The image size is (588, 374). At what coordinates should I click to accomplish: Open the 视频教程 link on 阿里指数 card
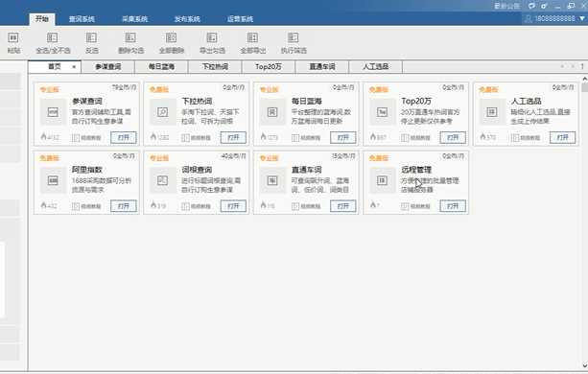click(x=86, y=206)
